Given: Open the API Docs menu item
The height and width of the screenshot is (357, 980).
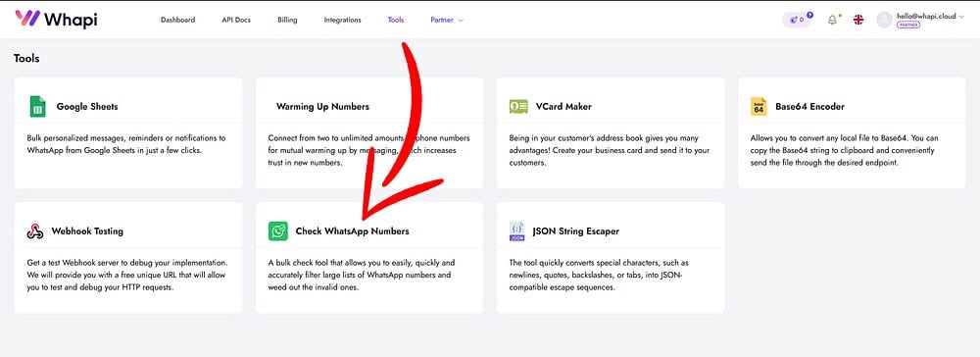Looking at the screenshot, I should click(236, 20).
